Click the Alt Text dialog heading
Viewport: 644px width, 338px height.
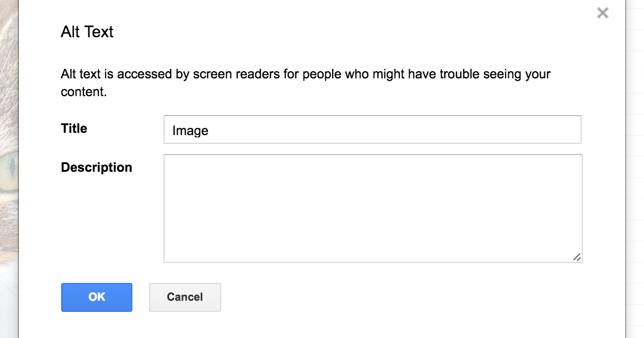click(86, 32)
